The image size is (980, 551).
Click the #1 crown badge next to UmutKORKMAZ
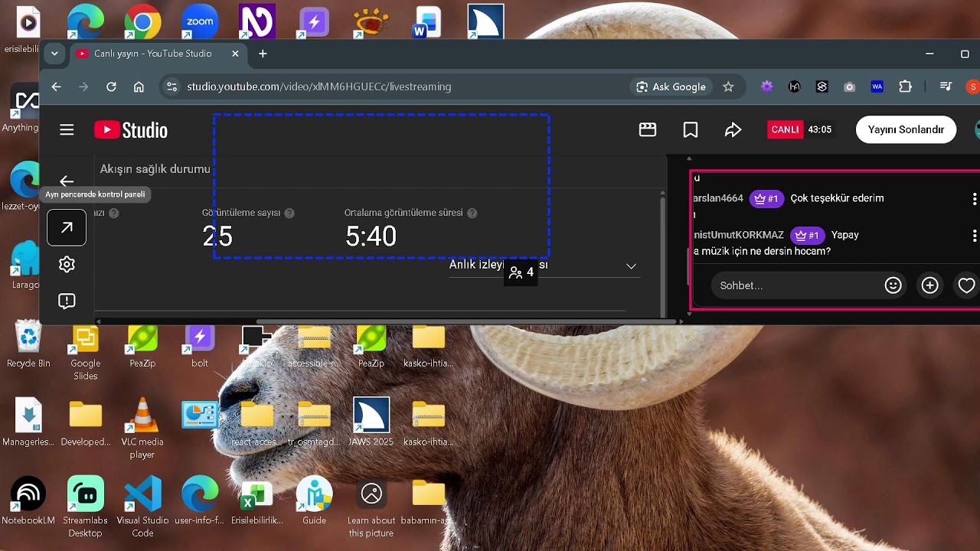tap(807, 235)
